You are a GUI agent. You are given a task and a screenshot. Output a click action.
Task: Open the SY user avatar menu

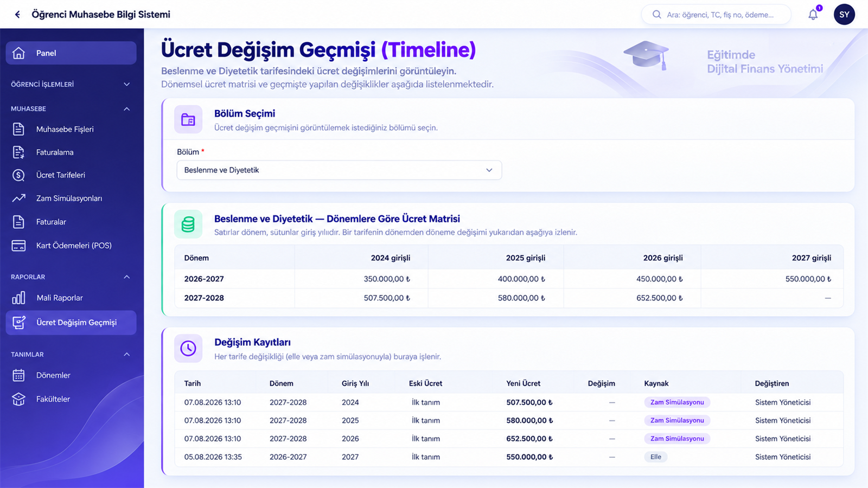click(x=844, y=15)
